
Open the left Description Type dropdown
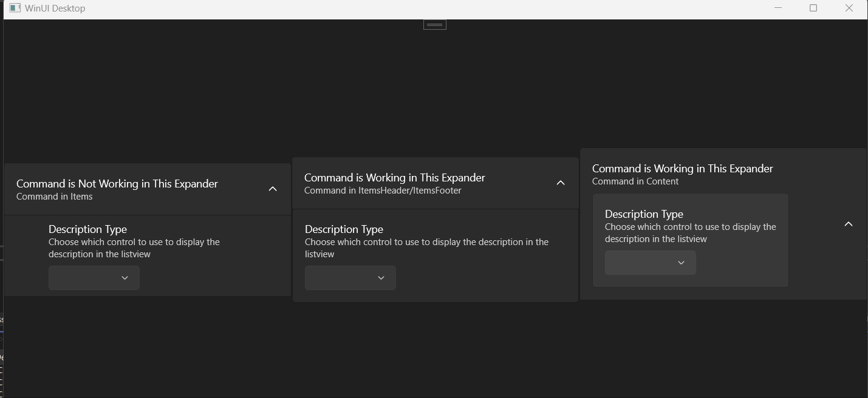(94, 278)
